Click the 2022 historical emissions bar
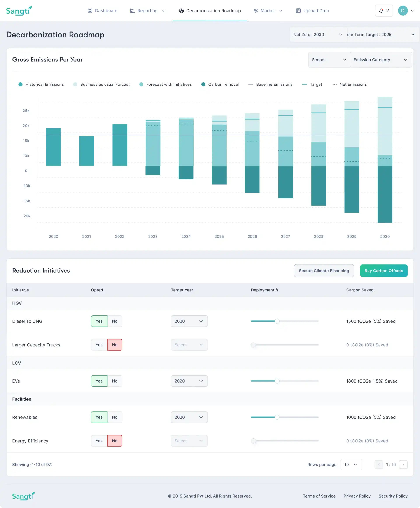 pos(120,145)
